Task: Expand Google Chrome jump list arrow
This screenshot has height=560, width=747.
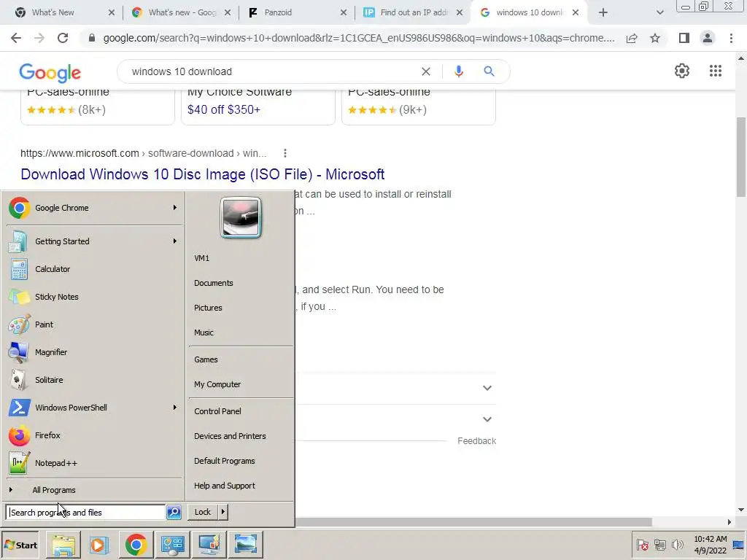Action: pos(175,208)
